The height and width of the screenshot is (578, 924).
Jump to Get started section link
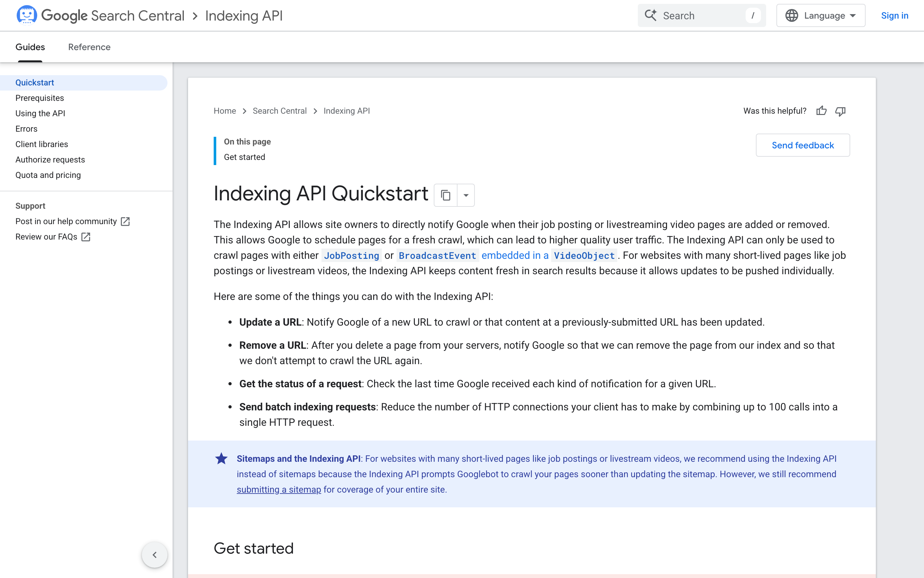244,157
